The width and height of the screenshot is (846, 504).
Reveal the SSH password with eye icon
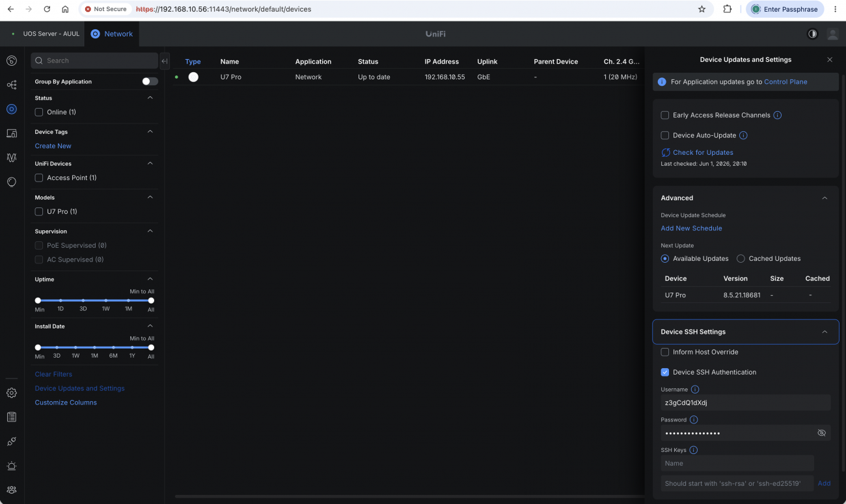[821, 433]
